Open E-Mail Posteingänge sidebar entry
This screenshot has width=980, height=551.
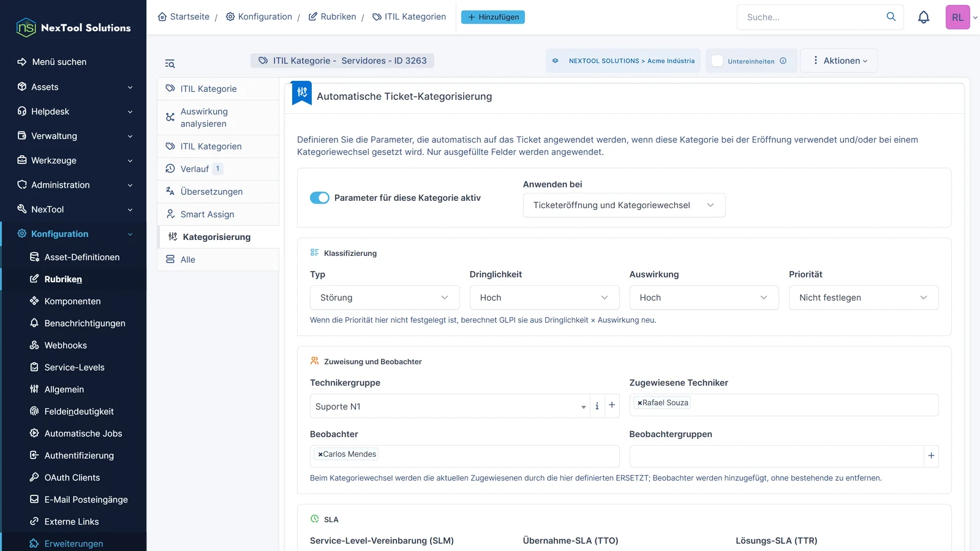(86, 500)
